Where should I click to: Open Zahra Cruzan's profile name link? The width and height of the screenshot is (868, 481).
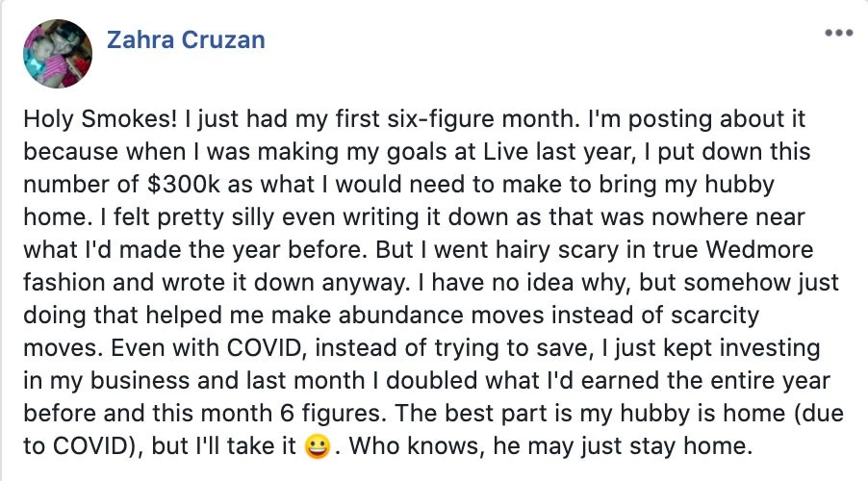[186, 39]
